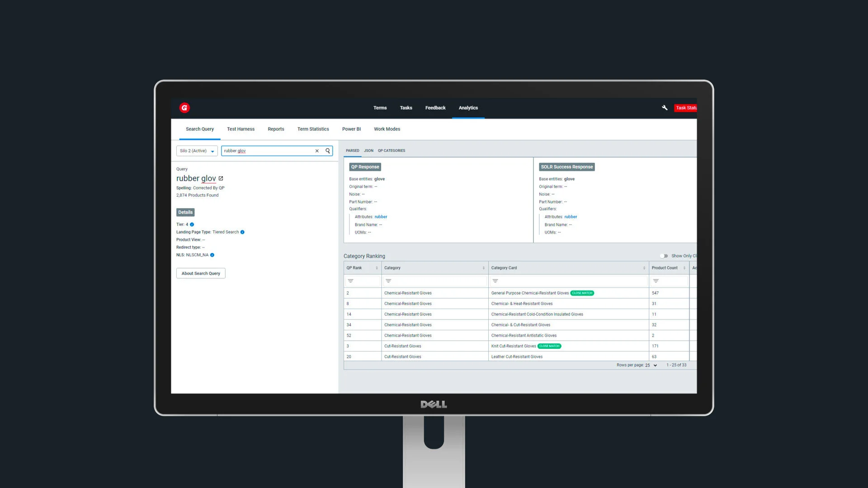Viewport: 868px width, 488px height.
Task: Open the wrench settings icon
Action: click(x=665, y=108)
